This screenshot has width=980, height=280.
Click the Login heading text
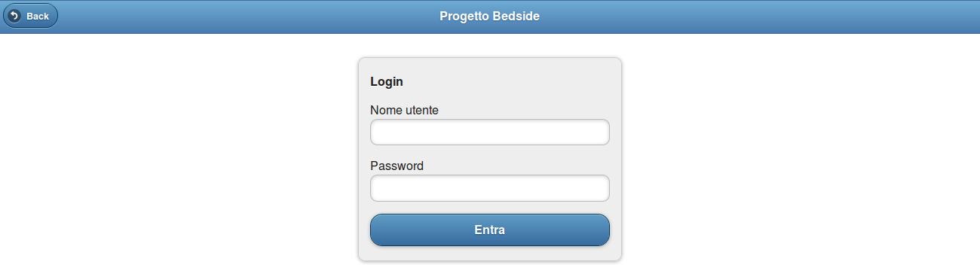387,81
